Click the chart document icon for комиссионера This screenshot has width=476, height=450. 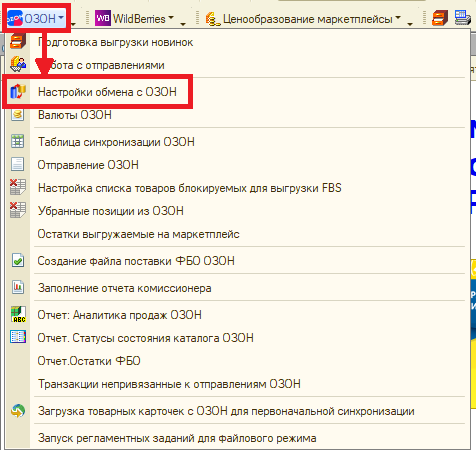coord(18,287)
